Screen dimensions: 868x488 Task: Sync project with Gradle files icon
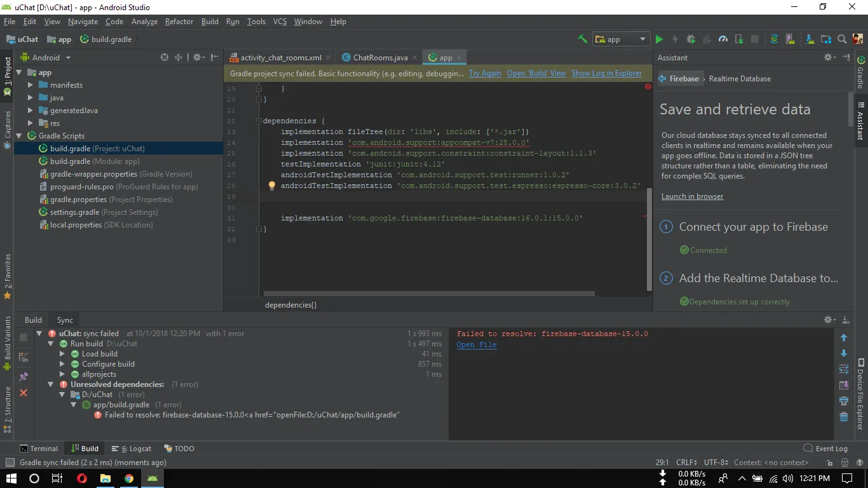click(774, 39)
